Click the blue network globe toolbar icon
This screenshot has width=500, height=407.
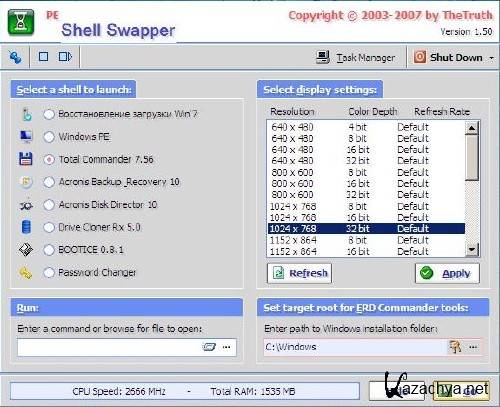pos(16,57)
